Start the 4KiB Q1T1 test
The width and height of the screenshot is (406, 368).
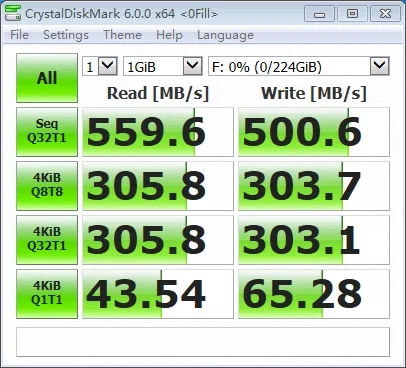pos(47,294)
